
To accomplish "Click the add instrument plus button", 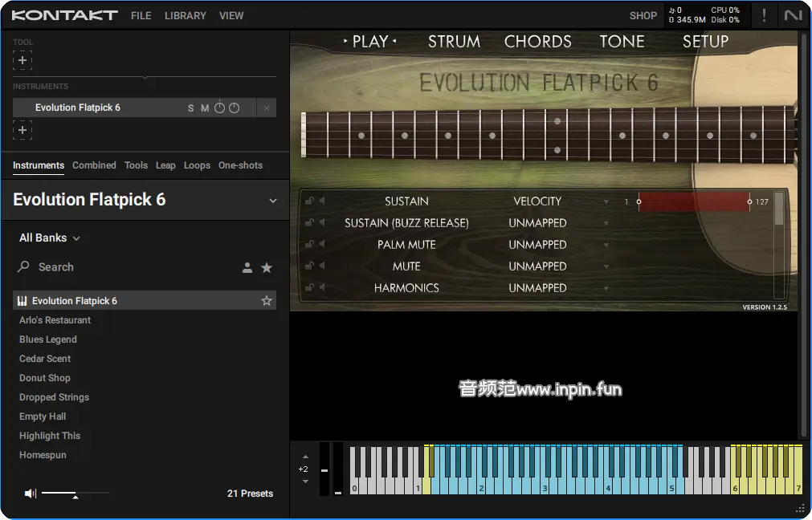I will pyautogui.click(x=22, y=130).
